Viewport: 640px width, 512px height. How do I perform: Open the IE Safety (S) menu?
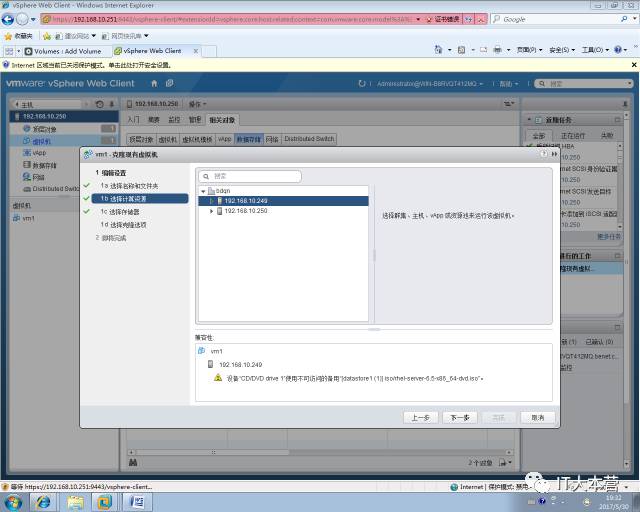pos(562,50)
